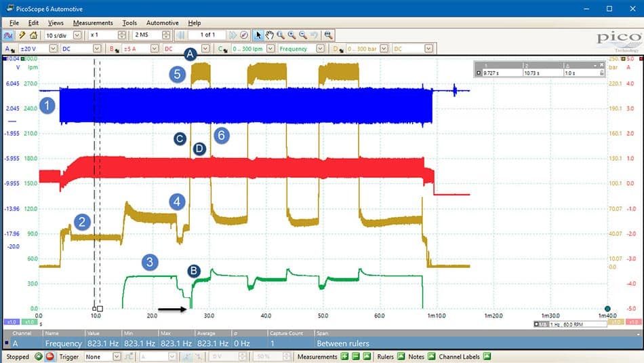
Task: Select the hand pan tool
Action: pos(269,35)
